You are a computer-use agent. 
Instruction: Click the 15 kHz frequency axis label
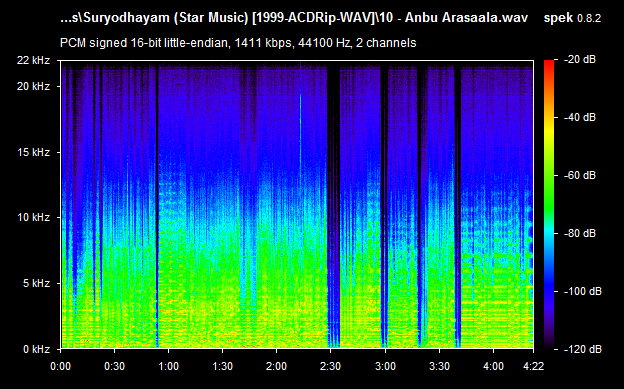33,152
